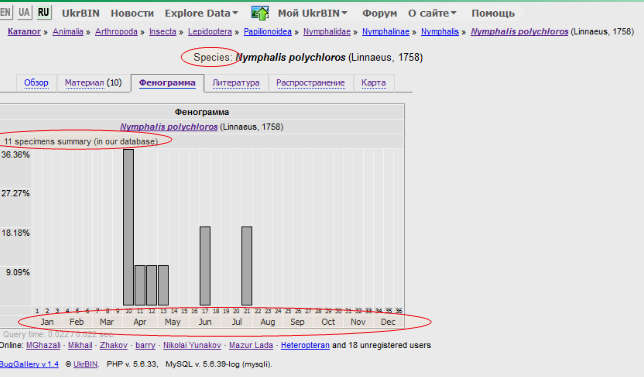
Task: Open the Новости menu item
Action: tap(132, 13)
